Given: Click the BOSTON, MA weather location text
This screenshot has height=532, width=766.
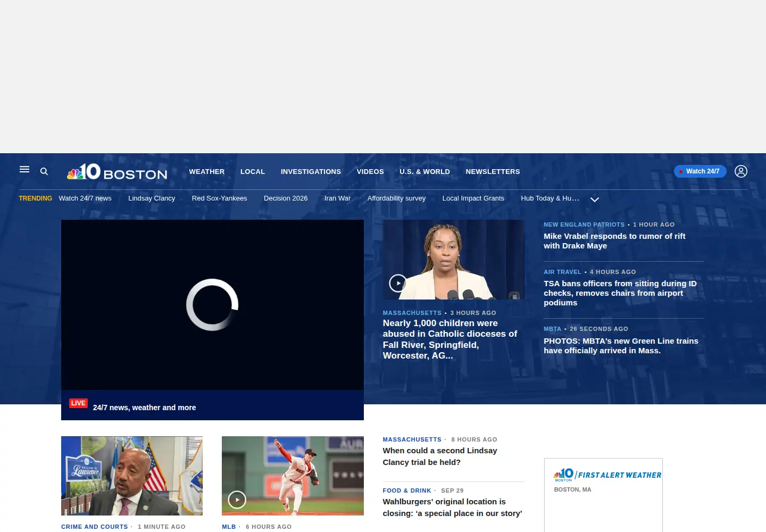Looking at the screenshot, I should [572, 489].
